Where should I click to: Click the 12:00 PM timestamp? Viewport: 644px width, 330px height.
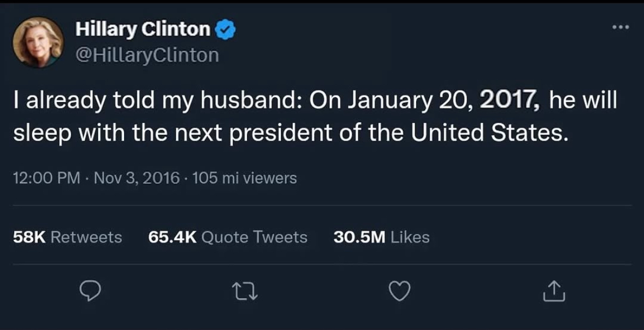point(46,178)
